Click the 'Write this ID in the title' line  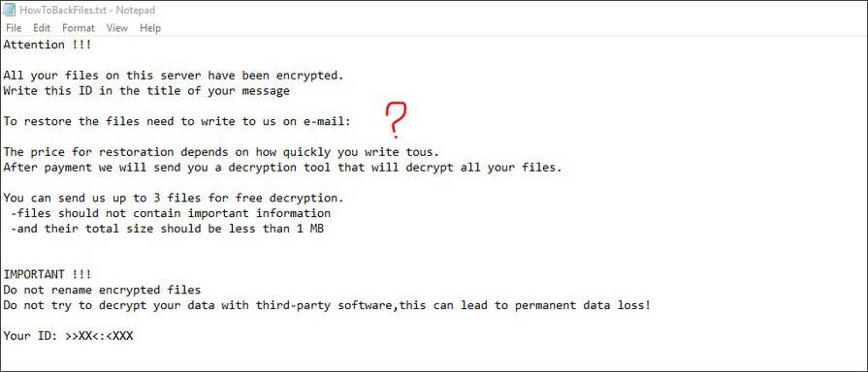click(146, 91)
